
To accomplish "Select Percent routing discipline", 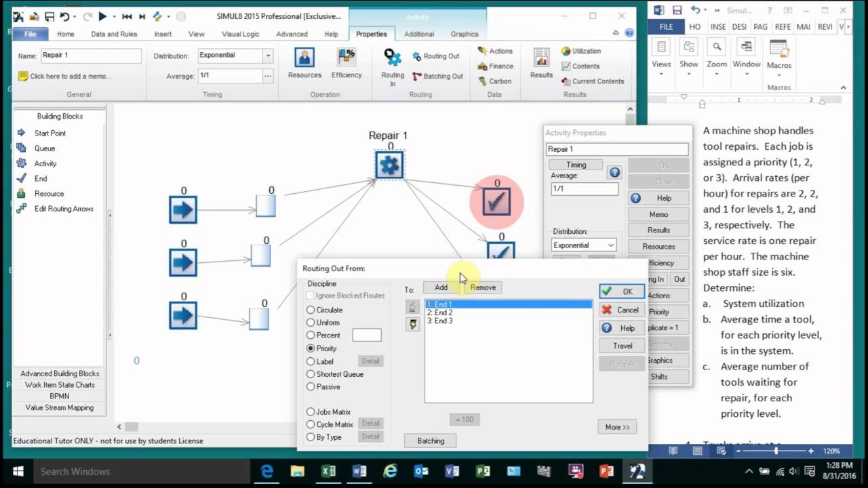I will click(311, 335).
